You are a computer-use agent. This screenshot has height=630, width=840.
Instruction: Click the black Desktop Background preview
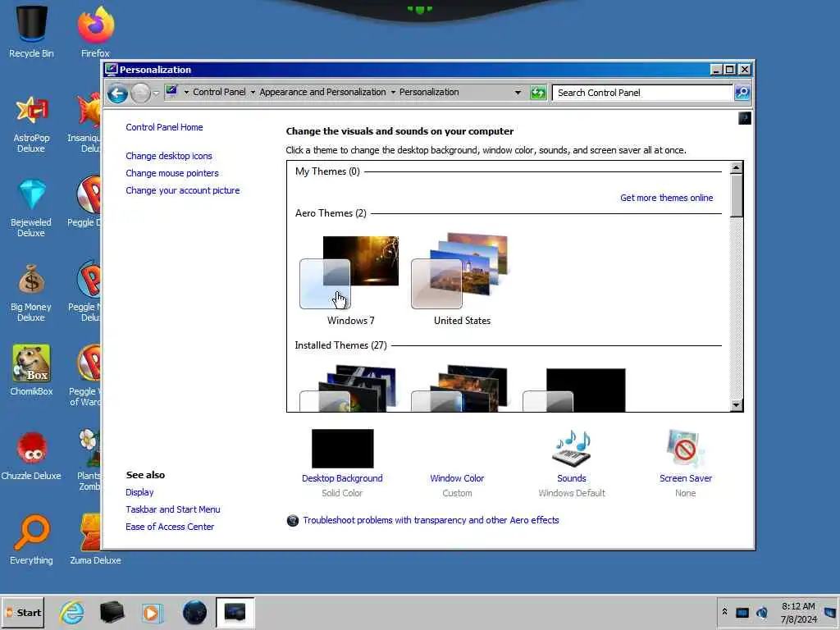click(x=342, y=449)
